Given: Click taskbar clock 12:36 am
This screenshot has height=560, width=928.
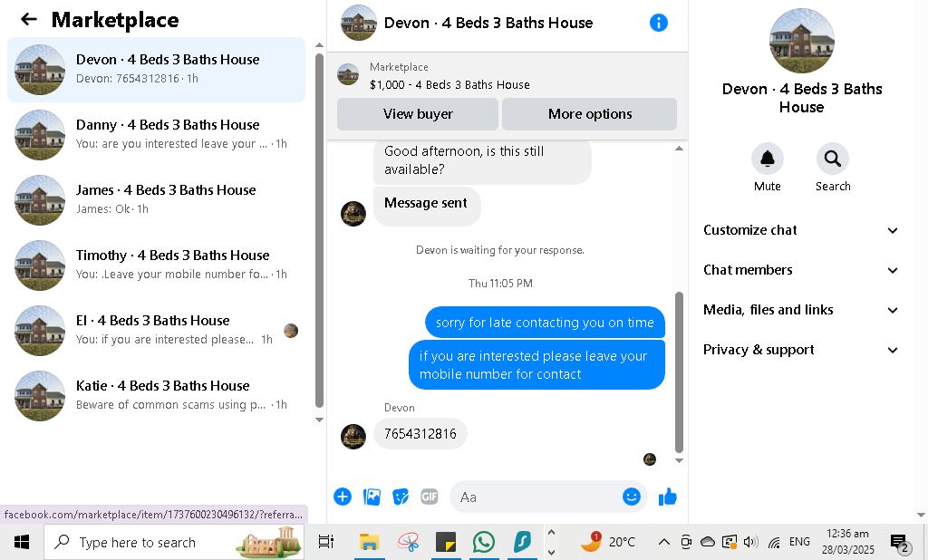Looking at the screenshot, I should 847,541.
